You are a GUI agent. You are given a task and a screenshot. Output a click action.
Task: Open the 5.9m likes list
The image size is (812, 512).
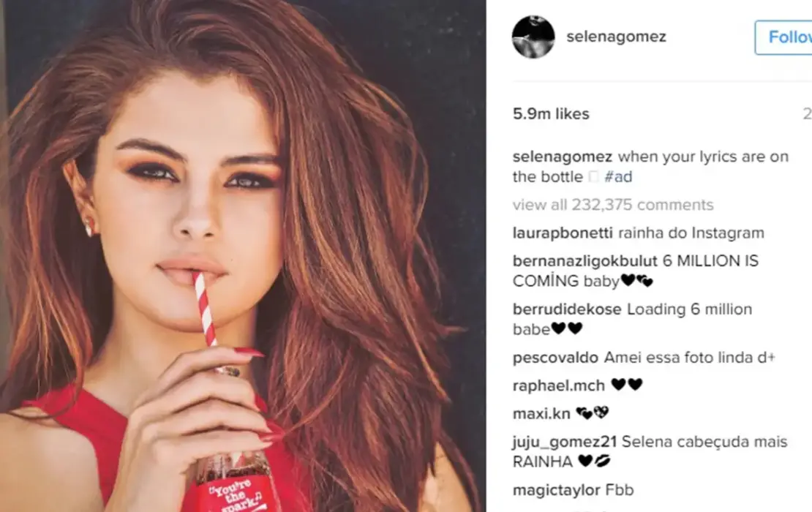[x=551, y=114]
